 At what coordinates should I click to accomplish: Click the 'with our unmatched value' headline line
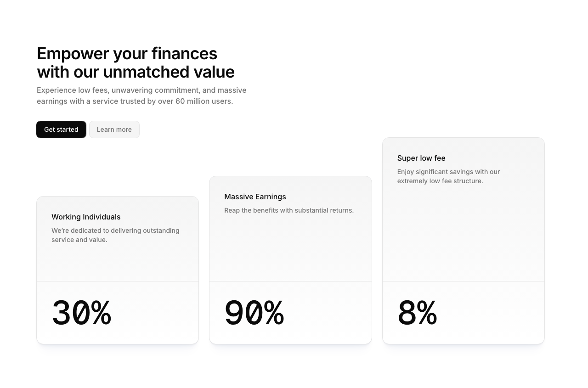click(x=136, y=72)
